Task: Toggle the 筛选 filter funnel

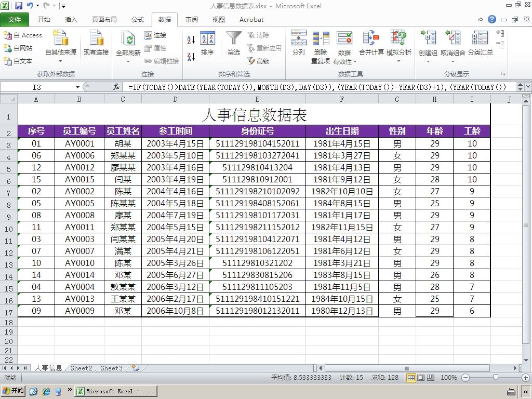Action: [234, 44]
